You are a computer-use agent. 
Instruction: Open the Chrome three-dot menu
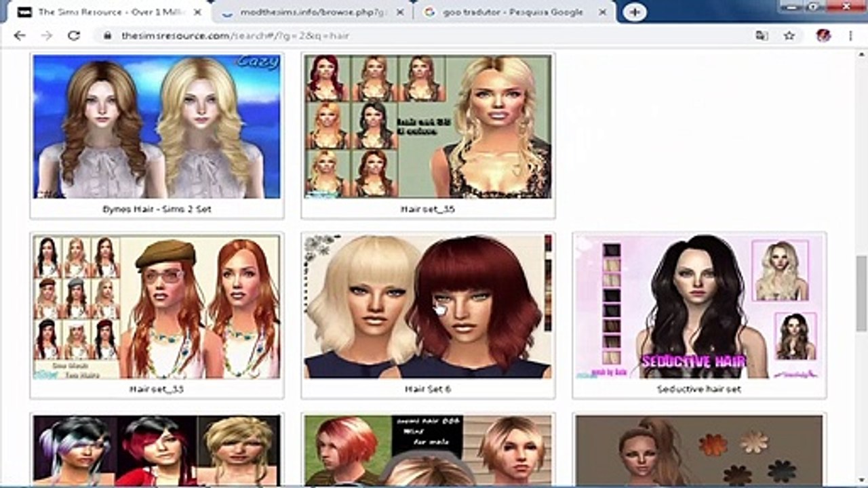pyautogui.click(x=850, y=36)
